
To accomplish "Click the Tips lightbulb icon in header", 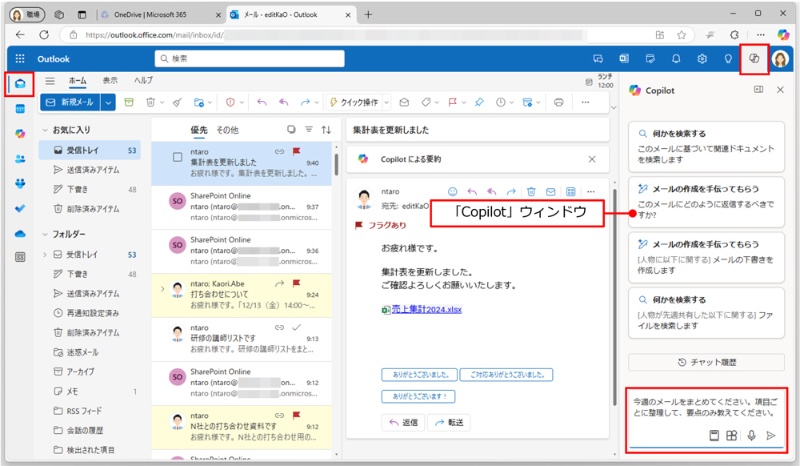I will 728,59.
